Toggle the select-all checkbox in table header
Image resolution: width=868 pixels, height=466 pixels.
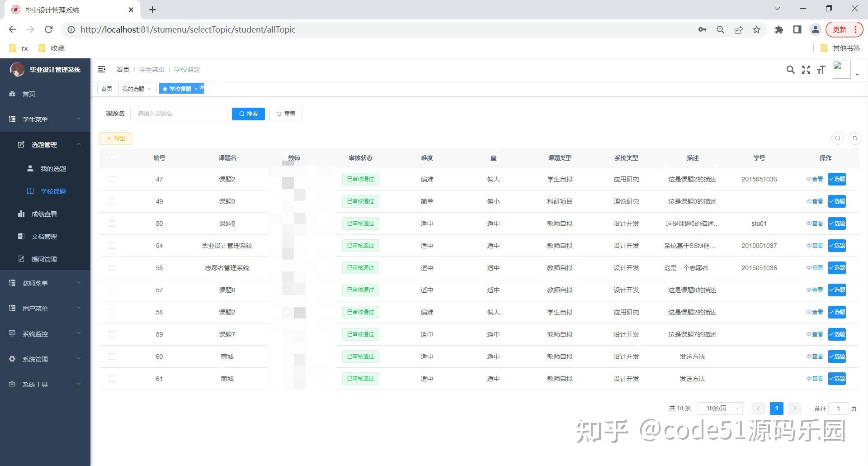[112, 158]
